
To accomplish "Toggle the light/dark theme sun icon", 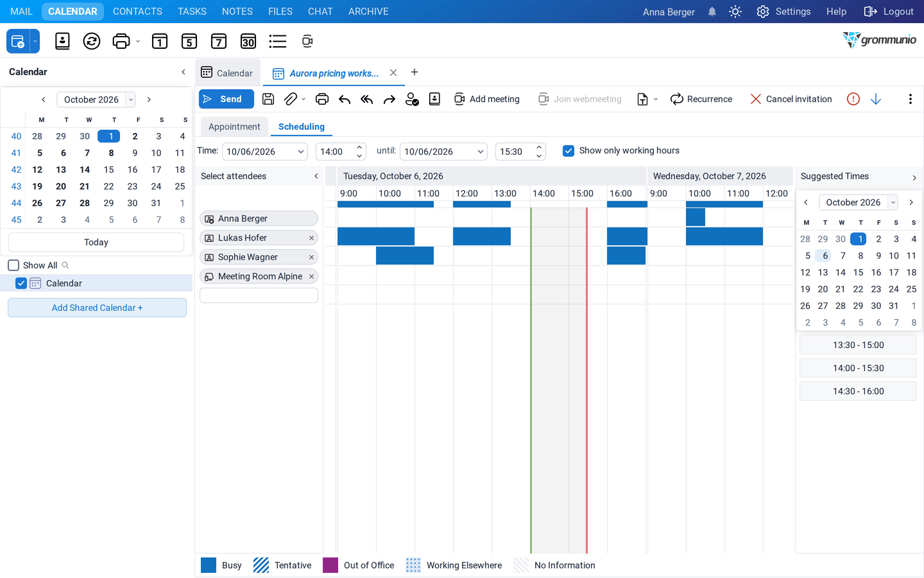I will (x=735, y=12).
